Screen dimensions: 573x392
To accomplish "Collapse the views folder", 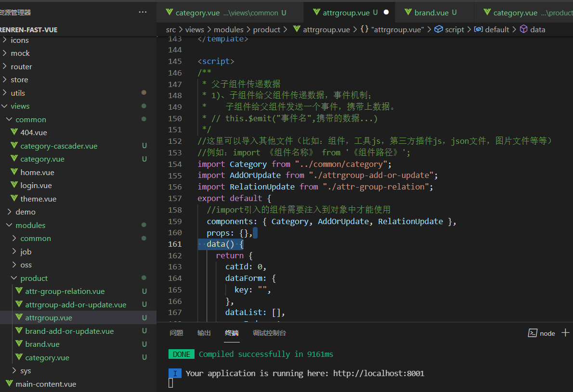I will pos(4,106).
